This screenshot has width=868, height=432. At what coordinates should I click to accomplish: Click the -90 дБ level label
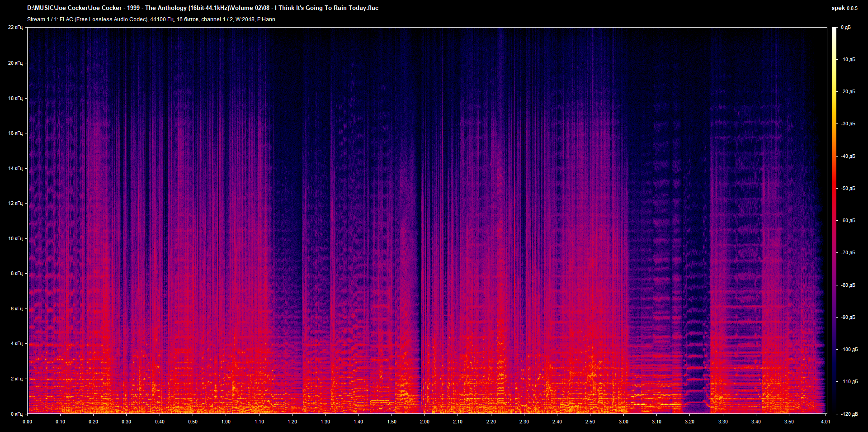tap(847, 318)
